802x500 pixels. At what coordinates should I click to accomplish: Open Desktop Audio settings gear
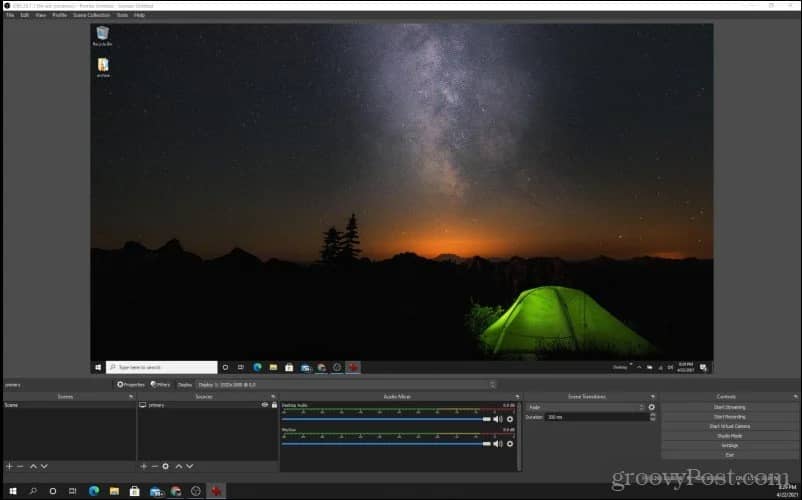(510, 419)
